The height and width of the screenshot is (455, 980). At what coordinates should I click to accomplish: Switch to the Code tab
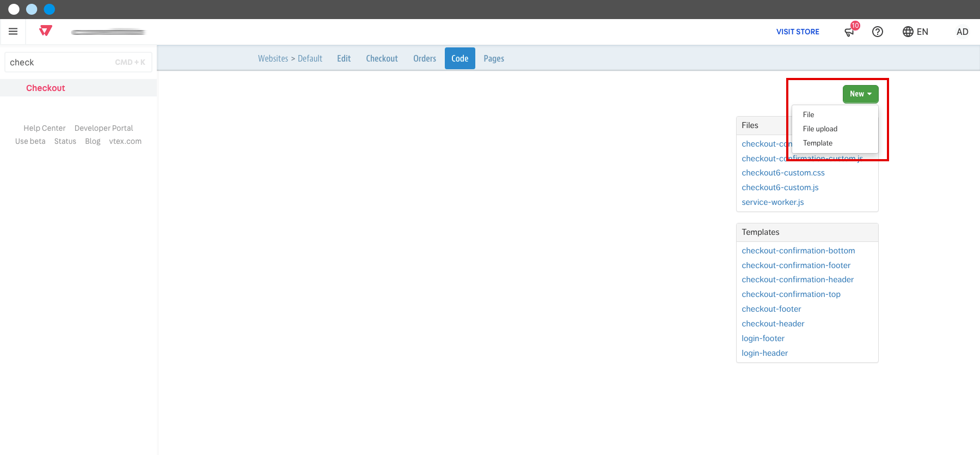tap(460, 58)
